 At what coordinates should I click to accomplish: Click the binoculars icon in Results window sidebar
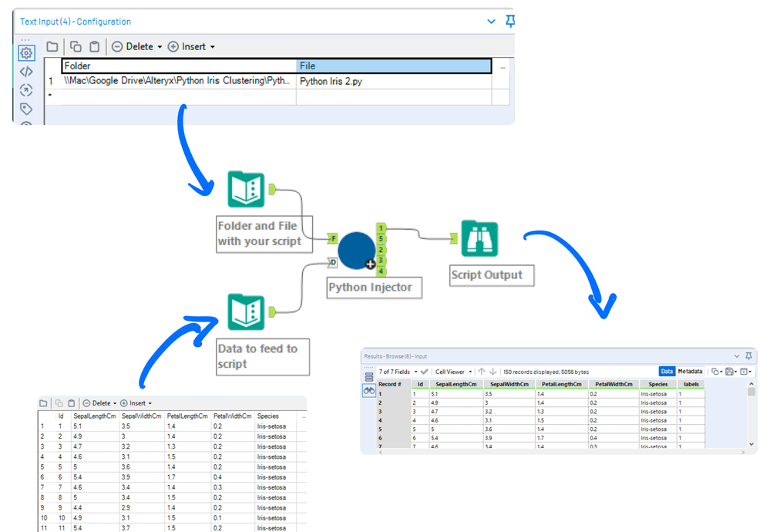pyautogui.click(x=368, y=391)
